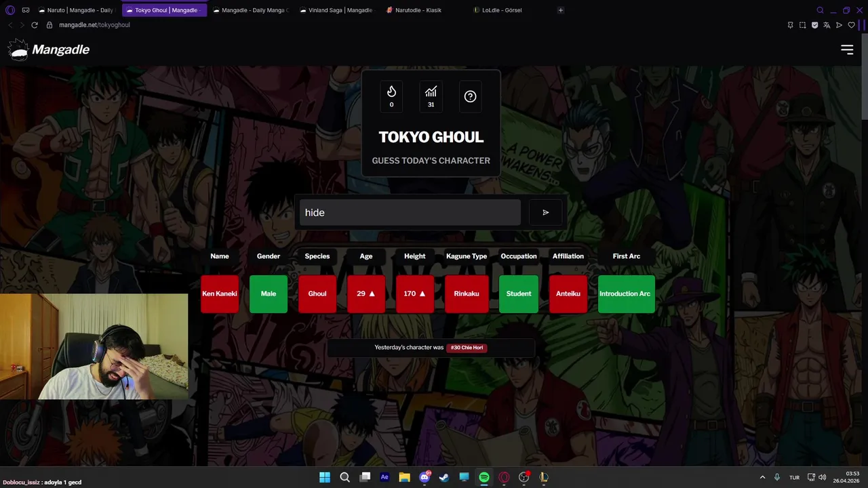
Task: Click the browser search icon in title bar
Action: [820, 10]
